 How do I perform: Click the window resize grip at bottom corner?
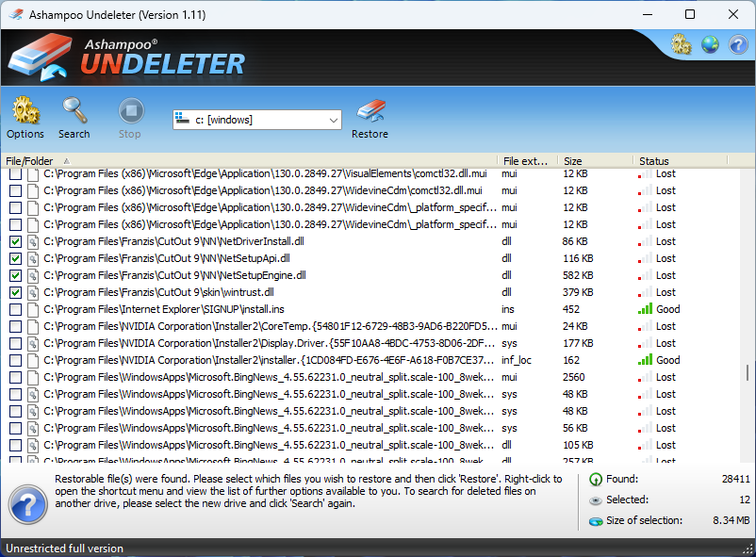(748, 549)
